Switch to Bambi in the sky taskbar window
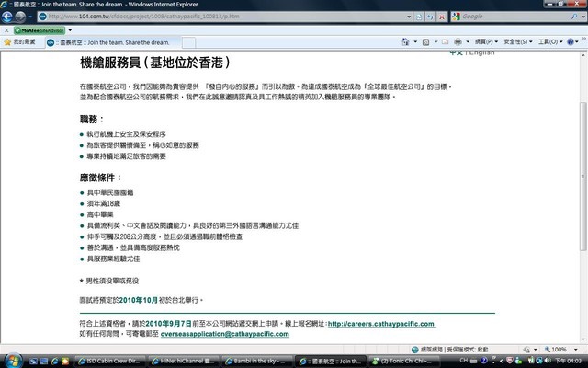 click(257, 361)
